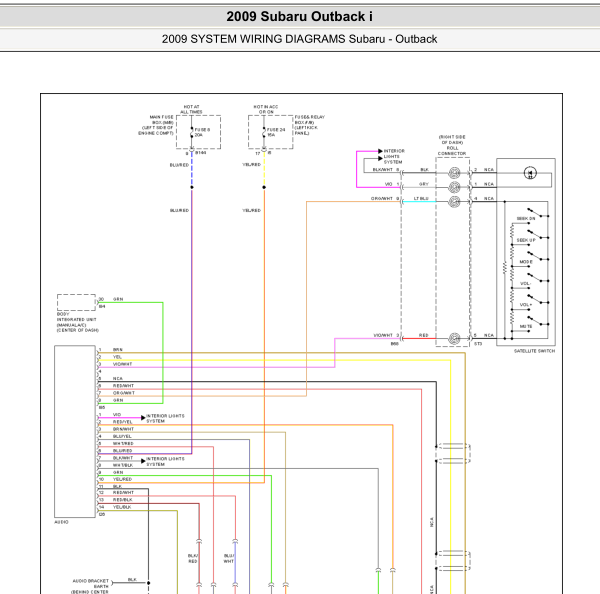The width and height of the screenshot is (600, 594).
Task: Select the "SEEK UP" switch label
Action: pos(526,240)
